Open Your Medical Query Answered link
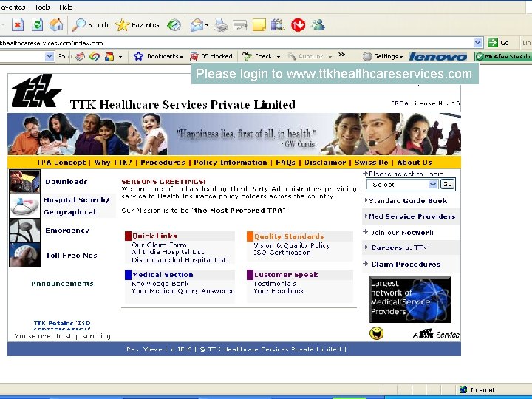 [x=183, y=291]
